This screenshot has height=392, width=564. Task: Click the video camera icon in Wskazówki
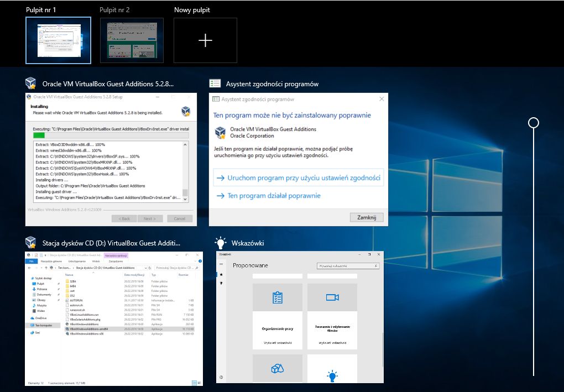point(332,297)
